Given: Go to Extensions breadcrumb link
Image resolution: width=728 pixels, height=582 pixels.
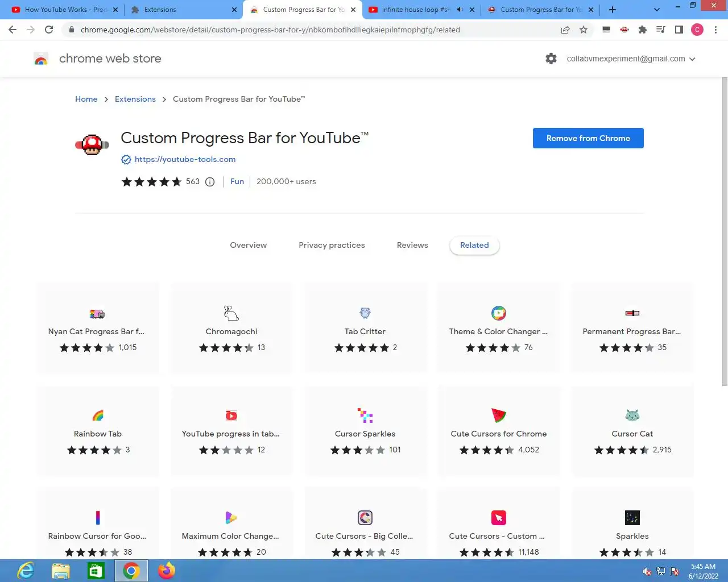Looking at the screenshot, I should (x=135, y=99).
